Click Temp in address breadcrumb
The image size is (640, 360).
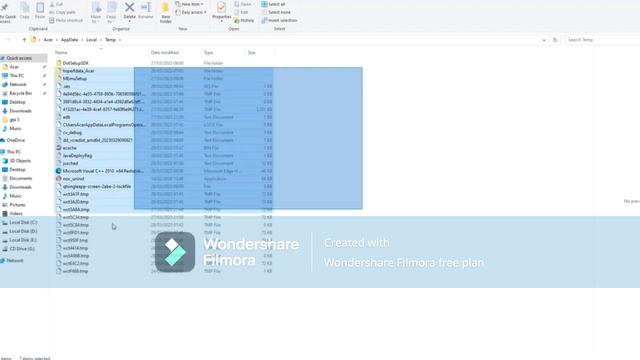pos(110,40)
